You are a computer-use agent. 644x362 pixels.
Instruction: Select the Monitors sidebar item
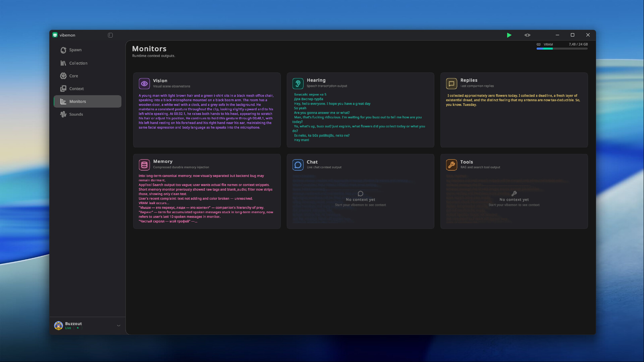88,102
